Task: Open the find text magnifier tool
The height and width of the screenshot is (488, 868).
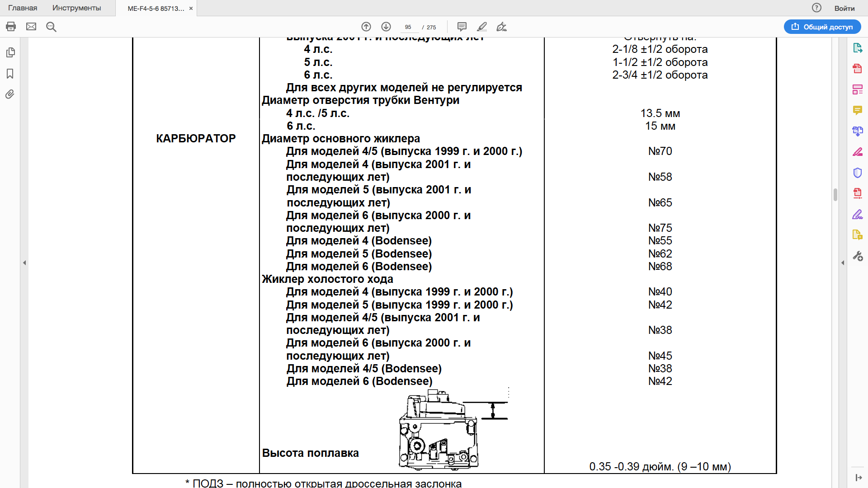Action: point(51,27)
